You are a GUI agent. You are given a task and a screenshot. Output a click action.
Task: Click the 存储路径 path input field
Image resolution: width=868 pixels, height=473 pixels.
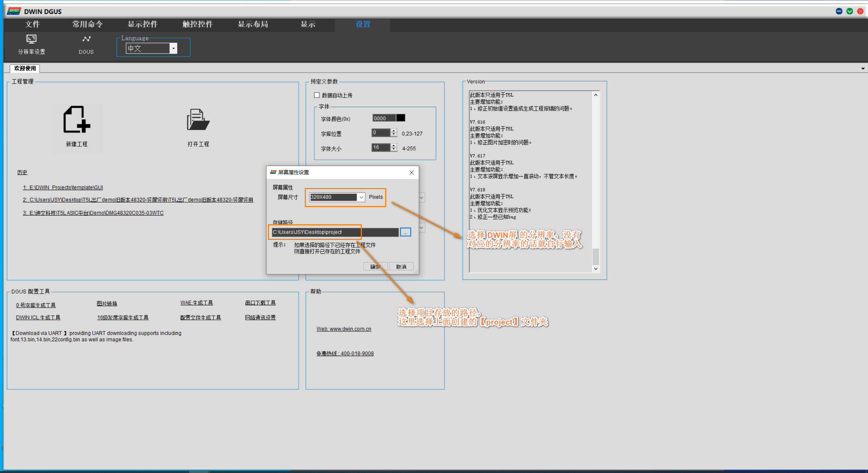(x=335, y=232)
